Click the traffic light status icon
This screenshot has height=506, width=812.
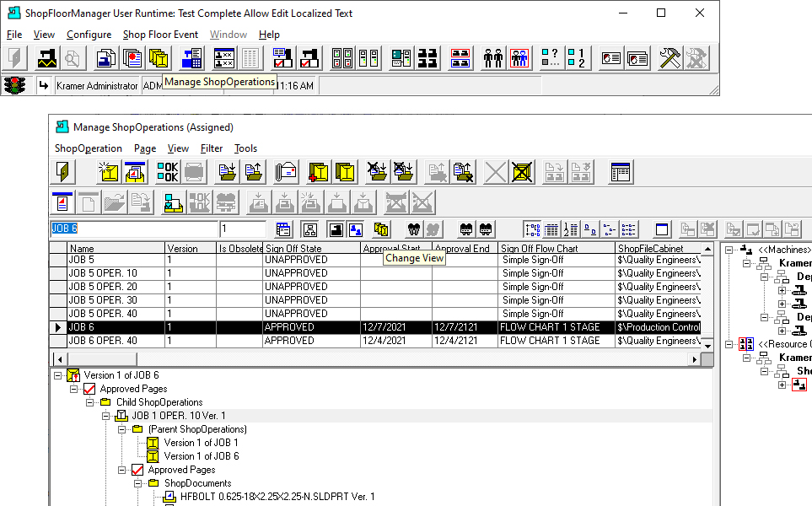[x=15, y=85]
